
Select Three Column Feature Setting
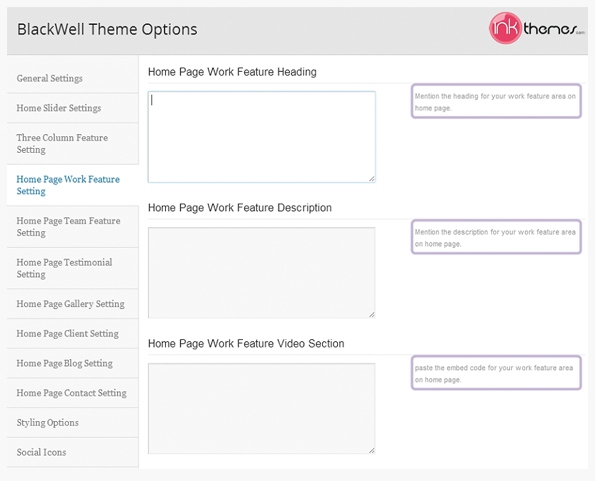(x=72, y=143)
